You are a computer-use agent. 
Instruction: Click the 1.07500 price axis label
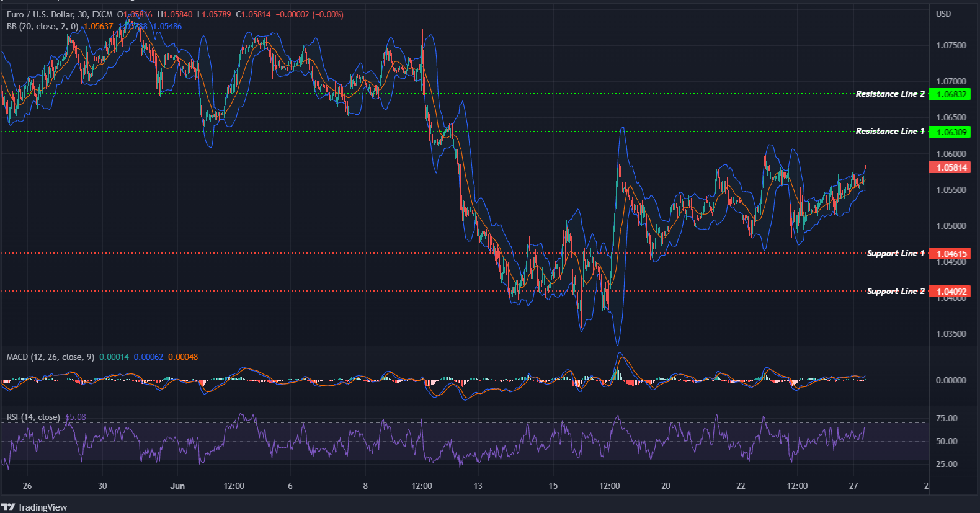(x=951, y=45)
